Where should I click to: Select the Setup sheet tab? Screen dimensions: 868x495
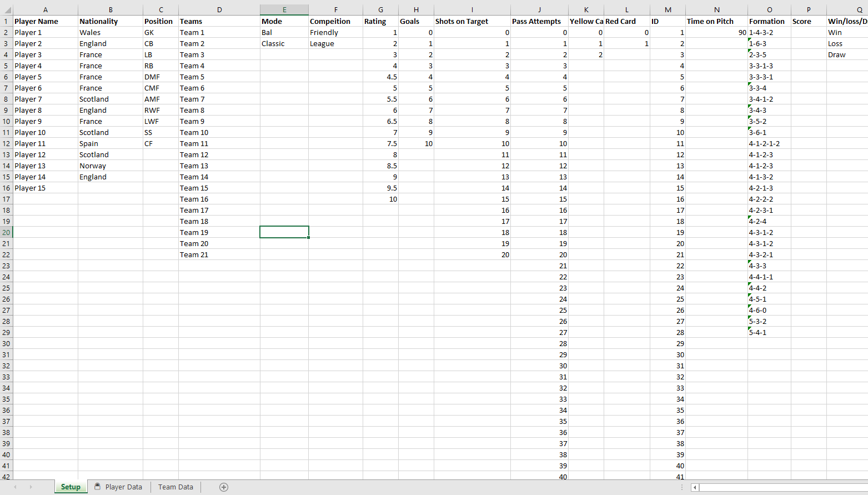tap(71, 487)
